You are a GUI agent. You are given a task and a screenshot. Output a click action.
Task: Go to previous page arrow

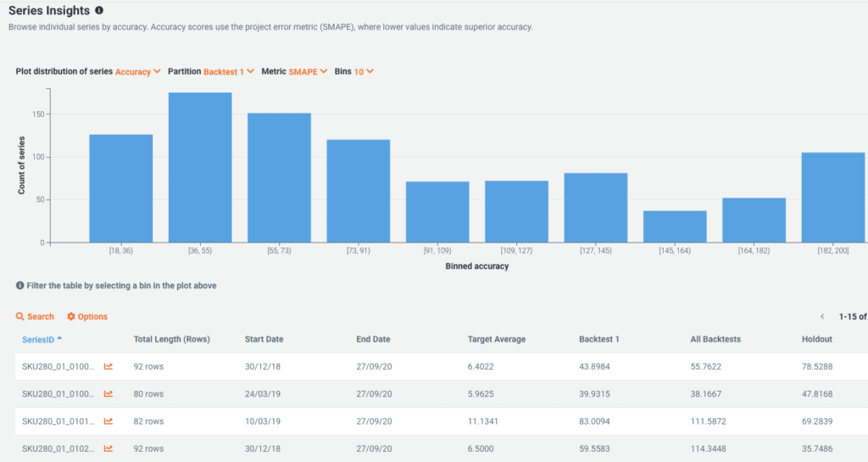pyautogui.click(x=821, y=317)
